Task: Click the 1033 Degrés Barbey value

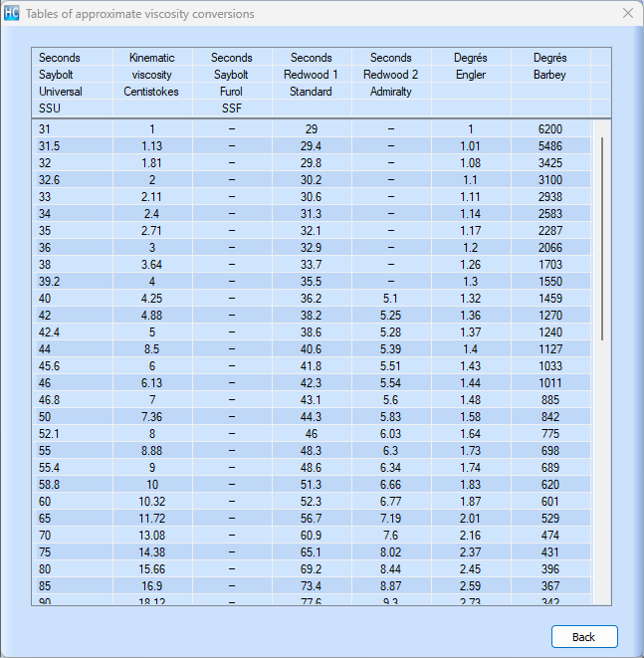Action: [549, 366]
